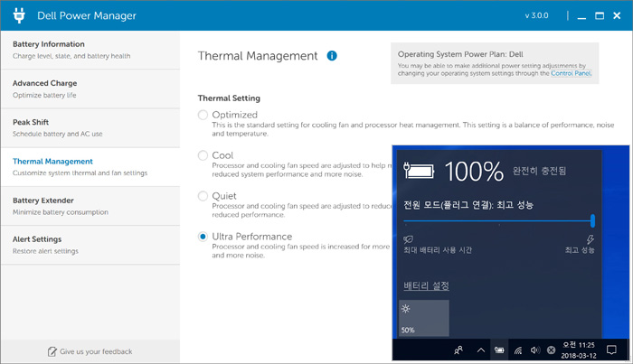
Task: Open Wi-Fi network tray icon
Action: tap(518, 350)
